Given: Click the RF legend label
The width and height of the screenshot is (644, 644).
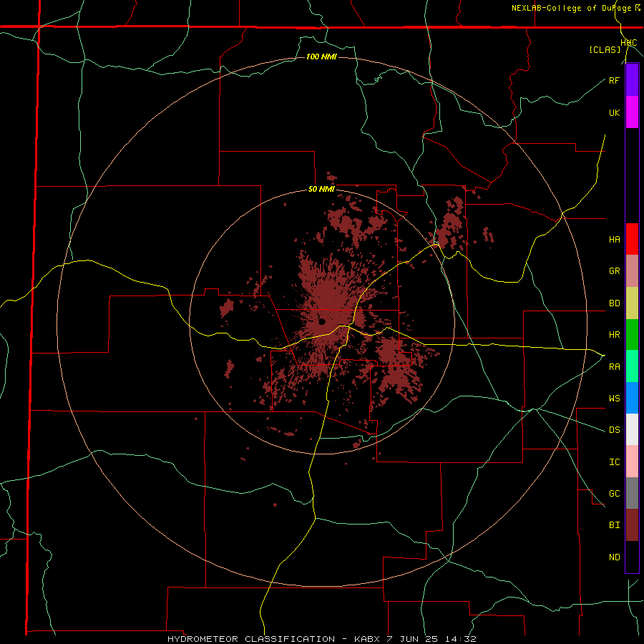Looking at the screenshot, I should pos(614,80).
